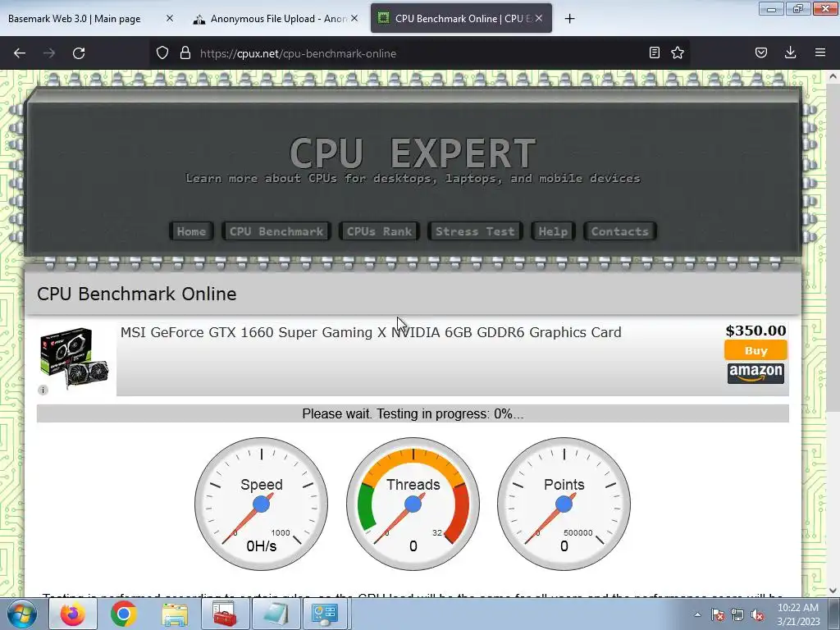Click the scrollbar up arrow
Screen dimensions: 840x630
833,77
